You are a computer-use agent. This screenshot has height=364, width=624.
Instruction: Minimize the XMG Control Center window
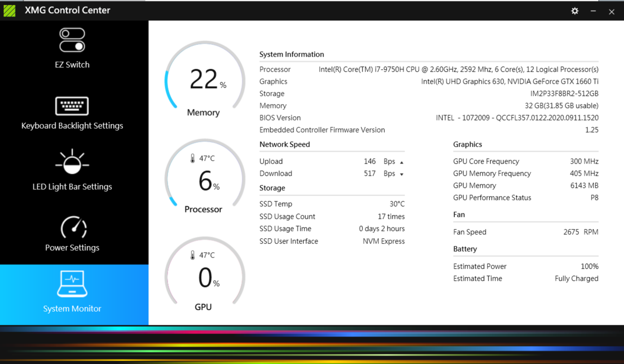(593, 11)
